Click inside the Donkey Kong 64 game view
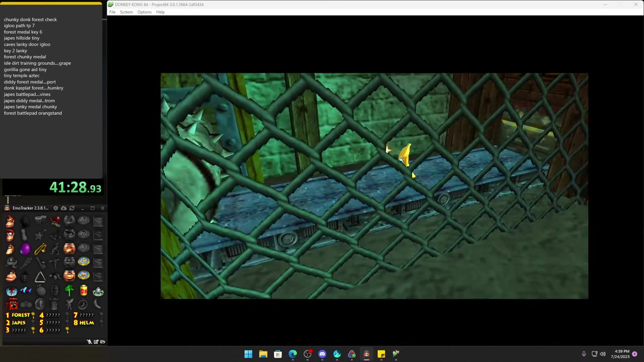644x362 pixels. click(374, 186)
